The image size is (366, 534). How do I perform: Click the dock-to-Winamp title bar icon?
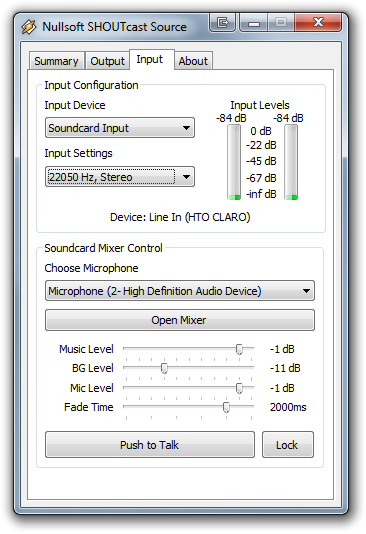pyautogui.click(x=222, y=23)
